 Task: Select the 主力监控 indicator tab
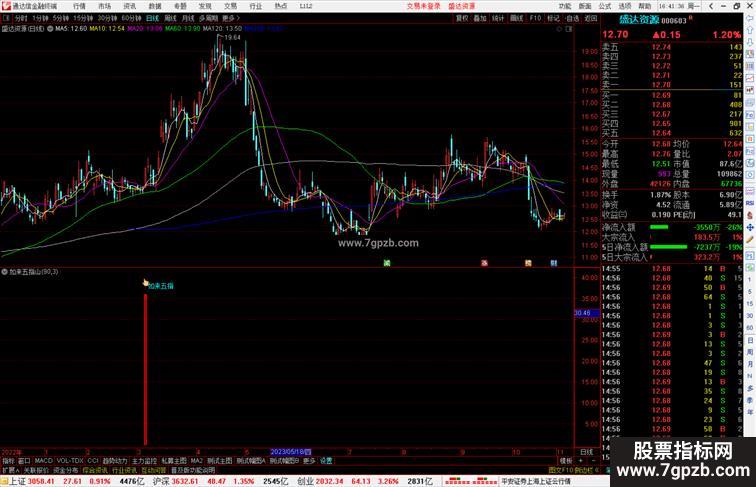(144, 461)
